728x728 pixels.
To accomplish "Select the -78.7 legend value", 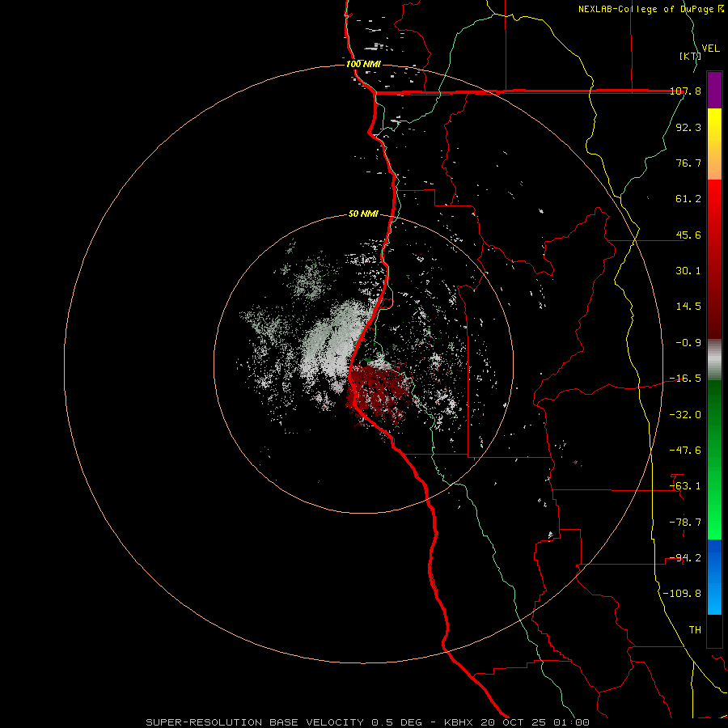I will 685,523.
